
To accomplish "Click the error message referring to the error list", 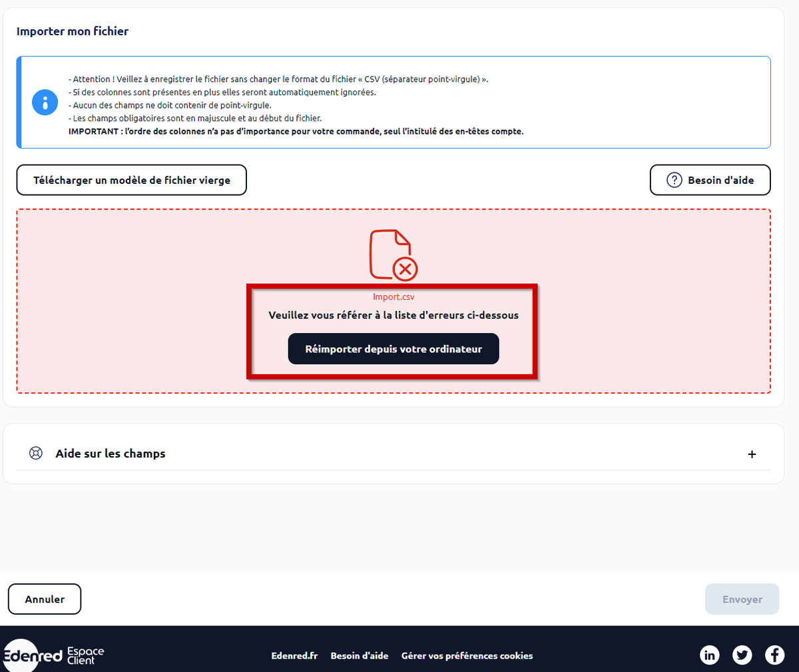I will click(393, 315).
